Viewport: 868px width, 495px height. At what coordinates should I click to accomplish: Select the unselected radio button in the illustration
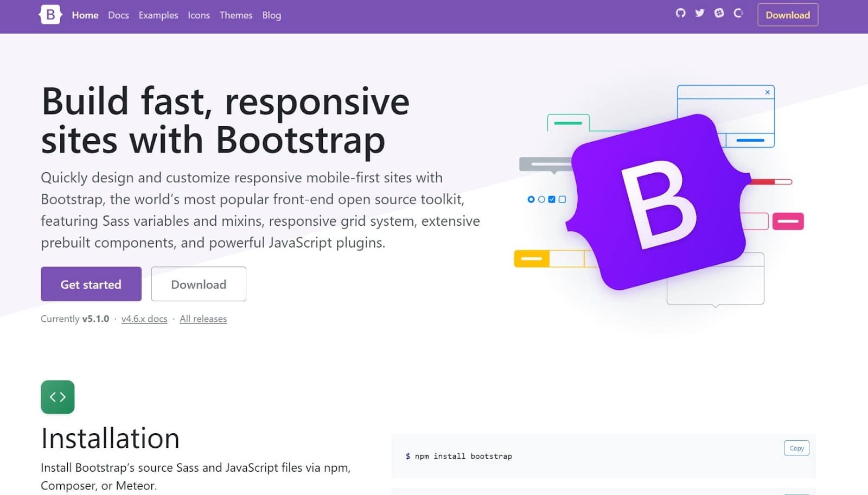tap(541, 199)
